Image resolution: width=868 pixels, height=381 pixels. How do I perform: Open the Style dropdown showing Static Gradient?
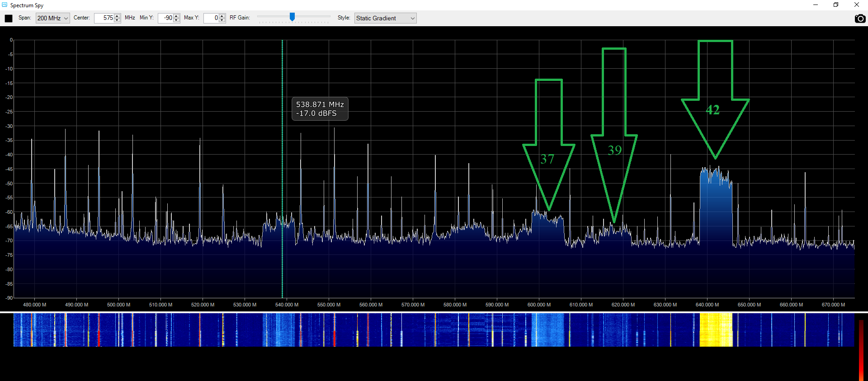(385, 18)
